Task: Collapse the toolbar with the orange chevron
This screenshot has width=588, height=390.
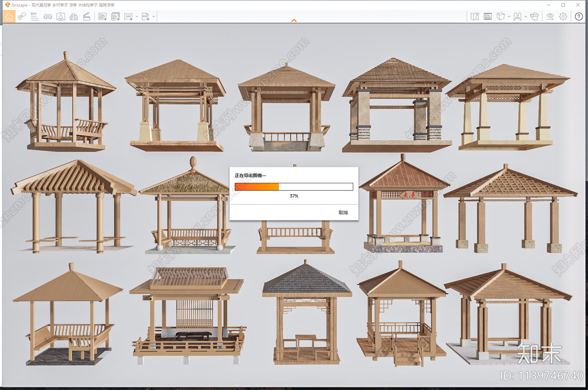Action: click(x=294, y=21)
